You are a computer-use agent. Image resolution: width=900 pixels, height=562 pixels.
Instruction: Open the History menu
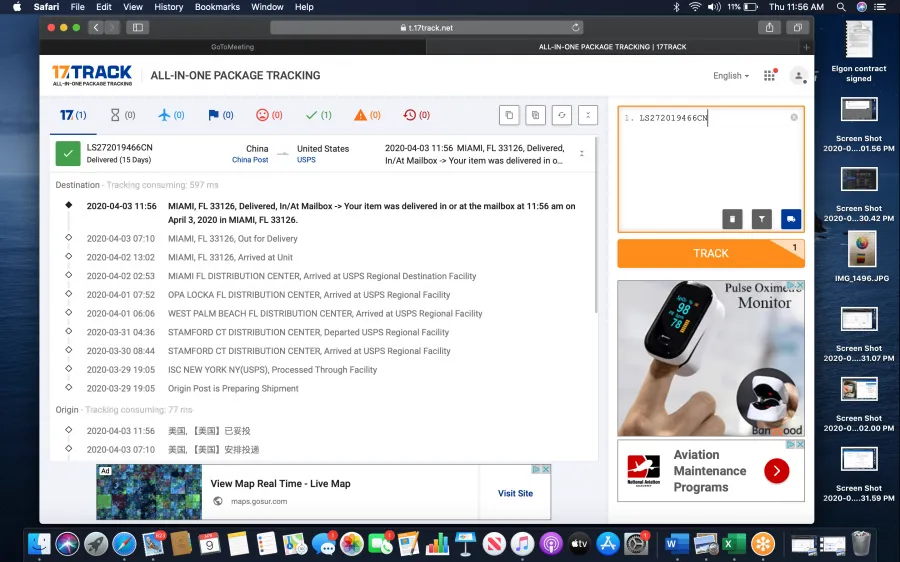pyautogui.click(x=168, y=7)
